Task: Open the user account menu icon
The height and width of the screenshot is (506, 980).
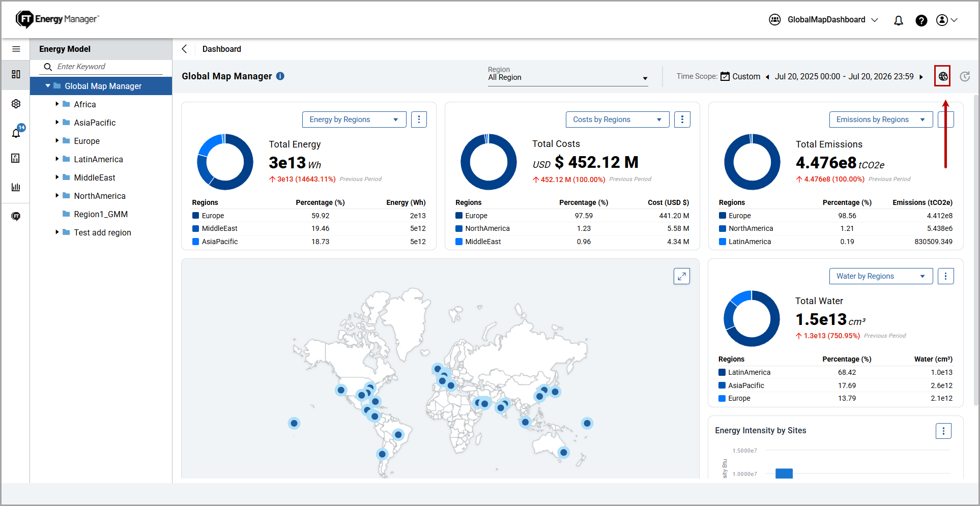Action: pyautogui.click(x=947, y=20)
